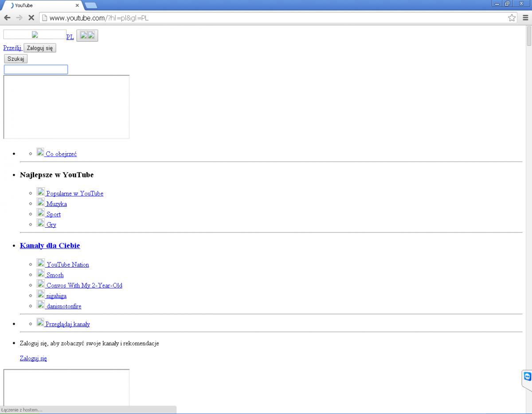Visit the Smosh channel link
Viewport: 532px width, 414px height.
[55, 275]
